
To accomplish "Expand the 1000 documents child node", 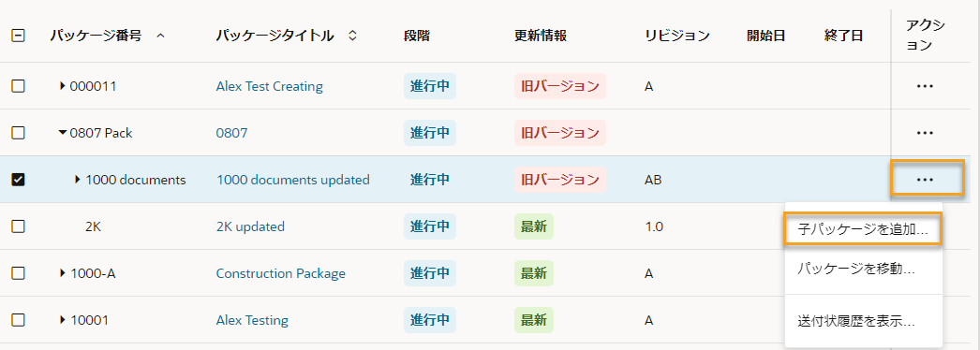I will [x=78, y=180].
